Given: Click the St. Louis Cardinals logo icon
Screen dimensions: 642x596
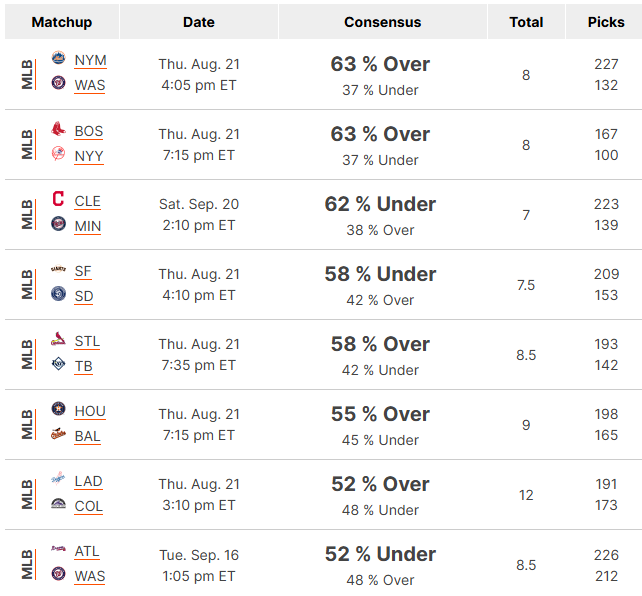Looking at the screenshot, I should tap(58, 339).
